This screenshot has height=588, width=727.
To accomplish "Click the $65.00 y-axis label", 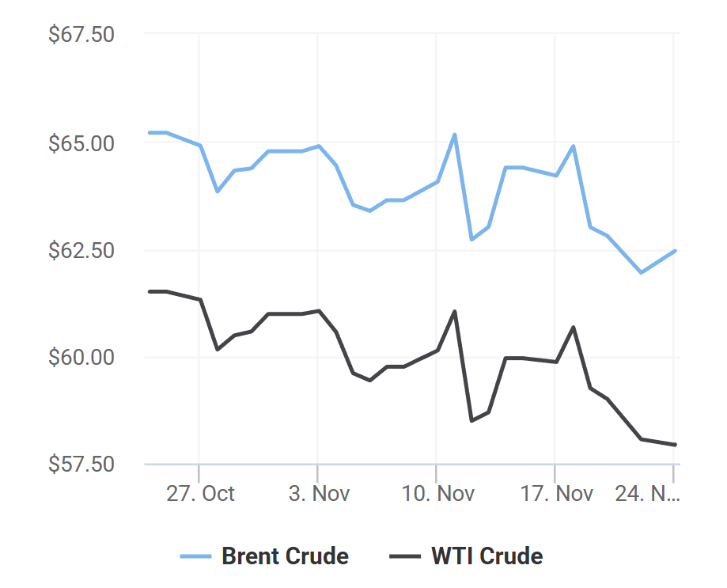I will click(x=81, y=144).
